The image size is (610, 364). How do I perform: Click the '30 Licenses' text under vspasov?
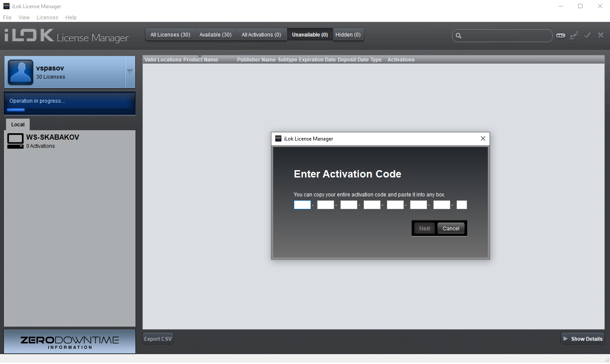tap(51, 77)
